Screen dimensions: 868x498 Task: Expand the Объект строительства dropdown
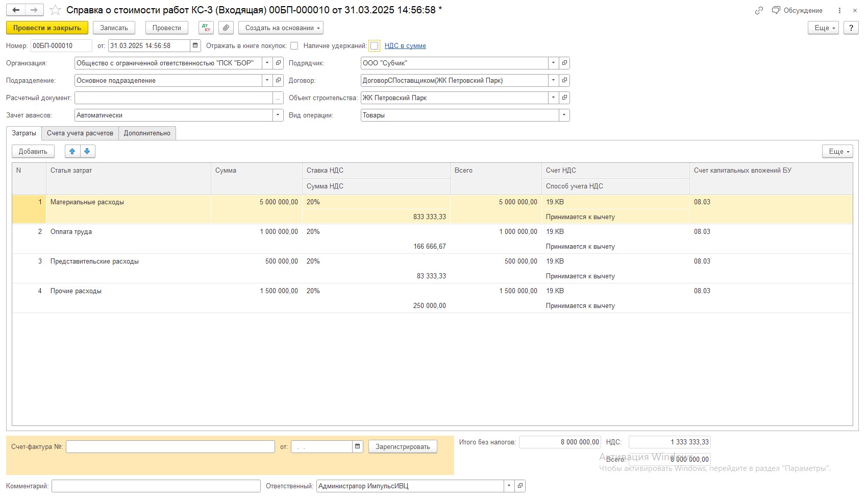pos(554,98)
